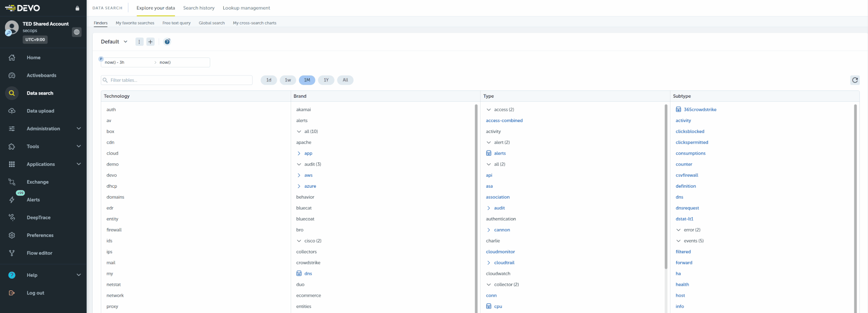868x313 pixels.
Task: Expand the Administration sidebar menu
Action: click(x=43, y=129)
